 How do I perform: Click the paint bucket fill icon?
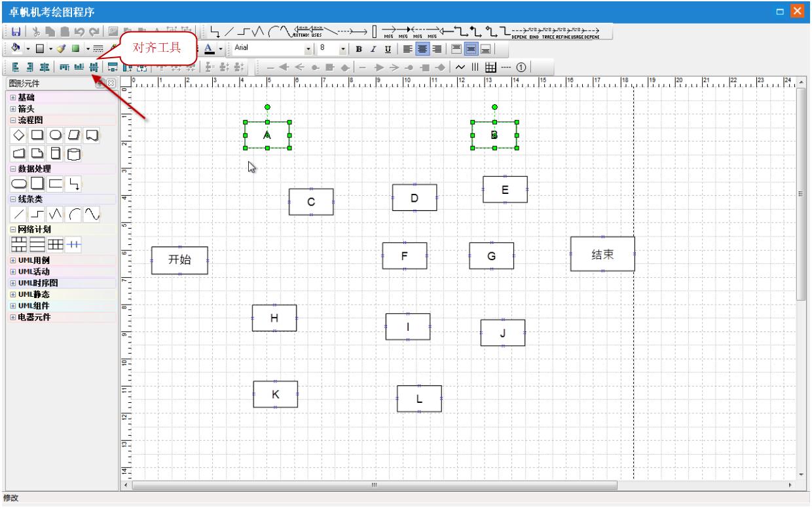point(16,49)
